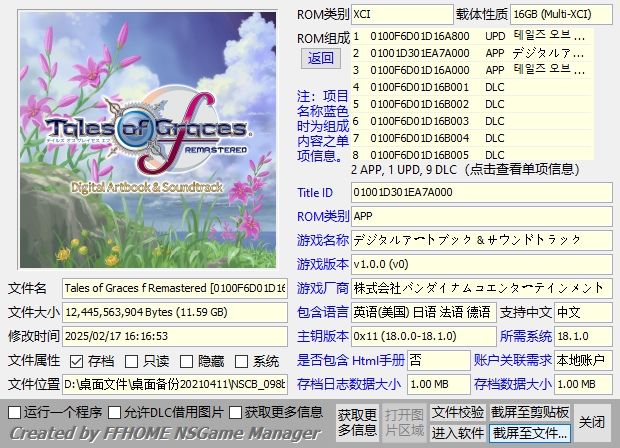Screen dimensions: 620x448
Task: Click the XCI ROM类别 field at top
Action: [x=402, y=15]
